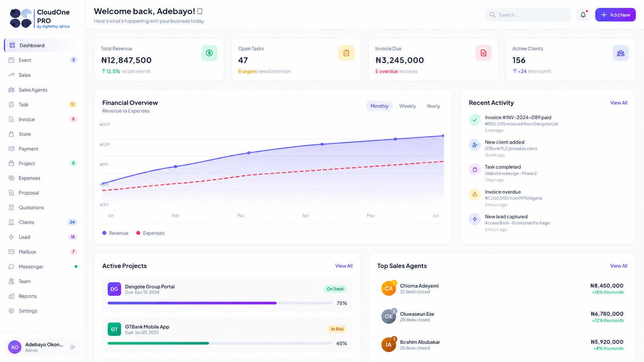Click the Active Clients people icon
The height and width of the screenshot is (362, 644).
[621, 53]
